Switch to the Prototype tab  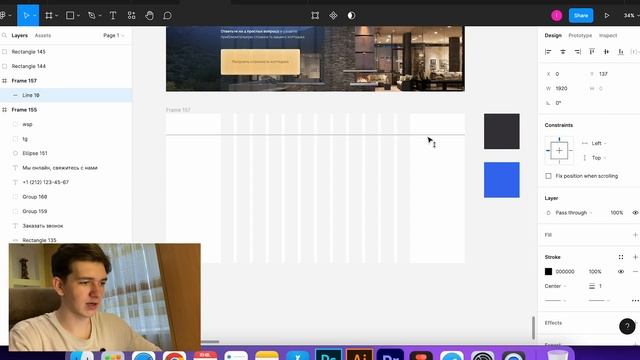pos(580,36)
